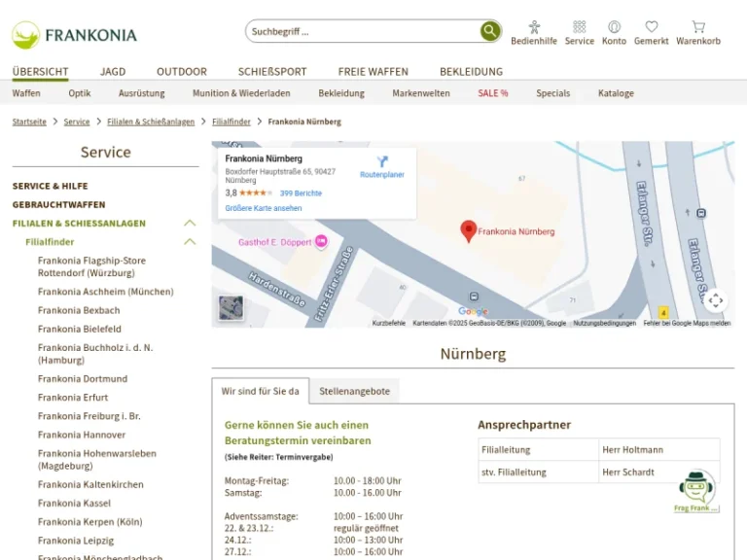Click Nutzungsbedingungen map link

pos(605,323)
